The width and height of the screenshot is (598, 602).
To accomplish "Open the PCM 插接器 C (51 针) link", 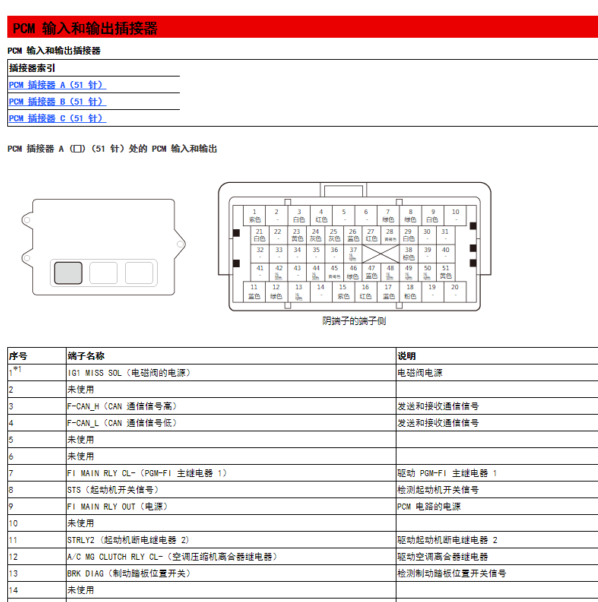I will point(57,118).
